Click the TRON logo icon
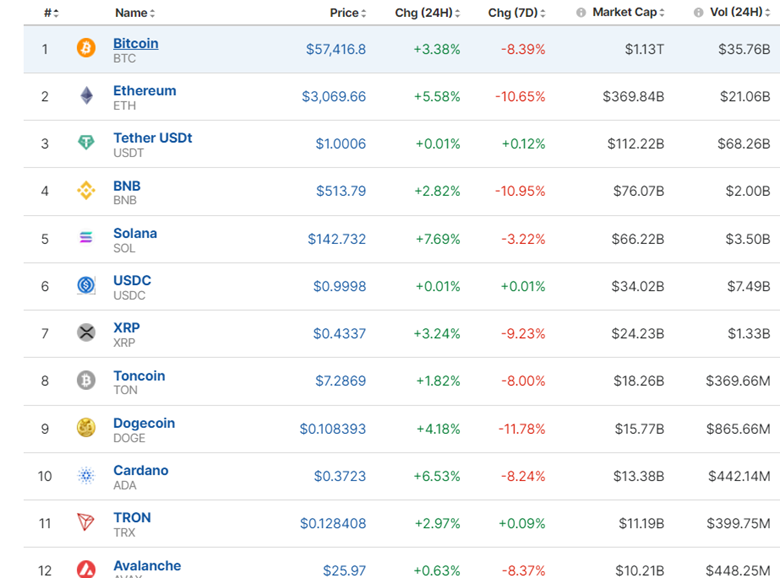 tap(86, 522)
